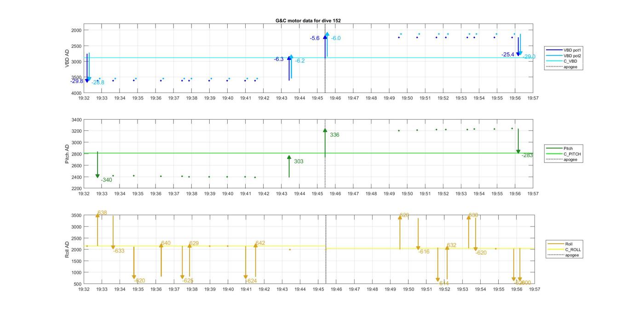
Task: Click the '-633' roll data label
Action: pos(119,251)
